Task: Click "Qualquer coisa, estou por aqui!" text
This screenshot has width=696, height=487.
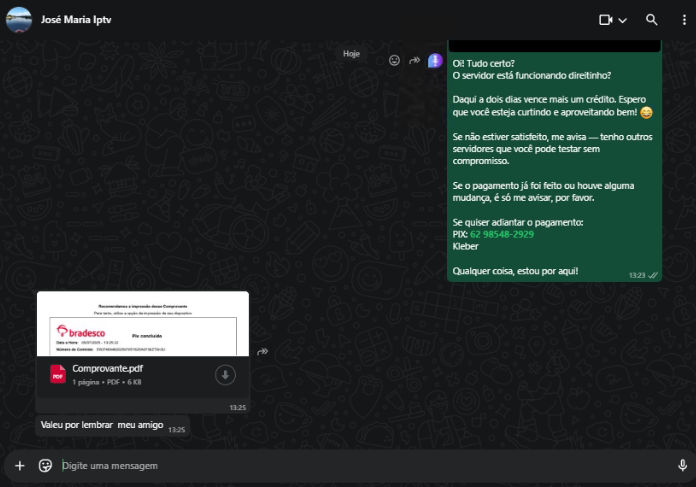Action: point(515,271)
